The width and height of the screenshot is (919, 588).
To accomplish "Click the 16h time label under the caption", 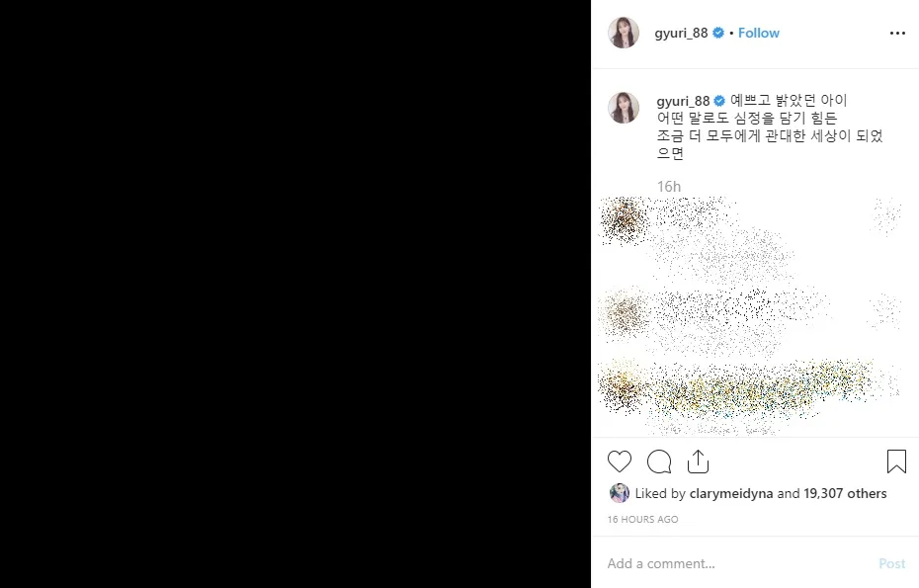I will point(669,187).
